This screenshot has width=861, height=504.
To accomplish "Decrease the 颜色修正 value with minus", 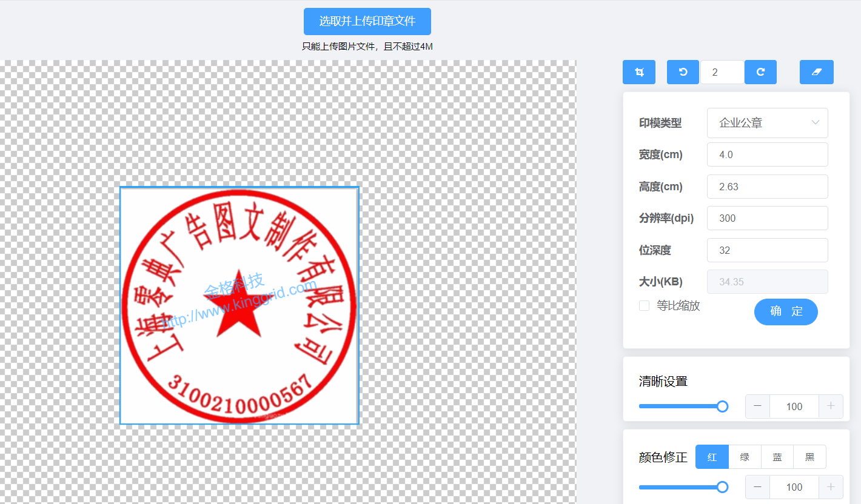I will [x=757, y=487].
